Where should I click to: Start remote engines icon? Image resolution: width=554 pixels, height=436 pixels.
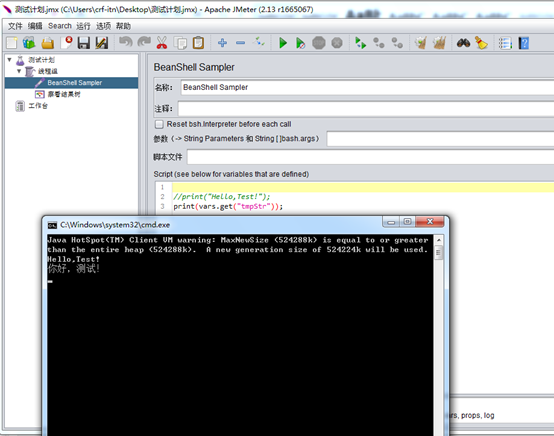click(x=360, y=43)
